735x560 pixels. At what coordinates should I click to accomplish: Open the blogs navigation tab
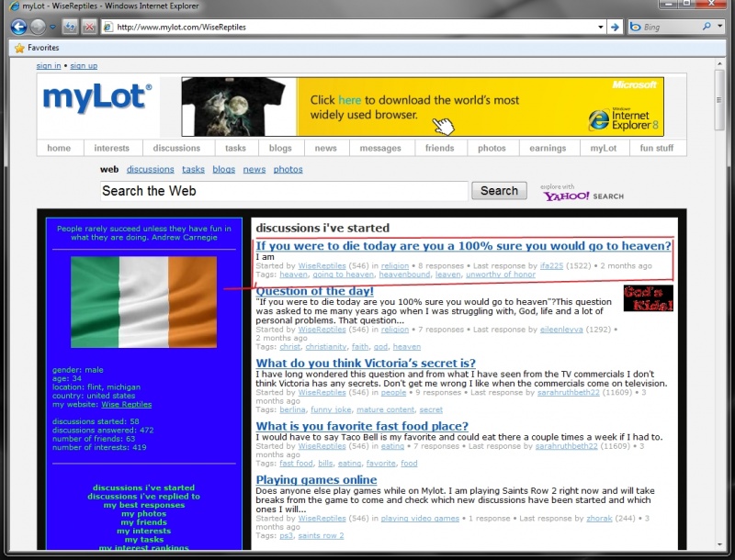point(280,148)
